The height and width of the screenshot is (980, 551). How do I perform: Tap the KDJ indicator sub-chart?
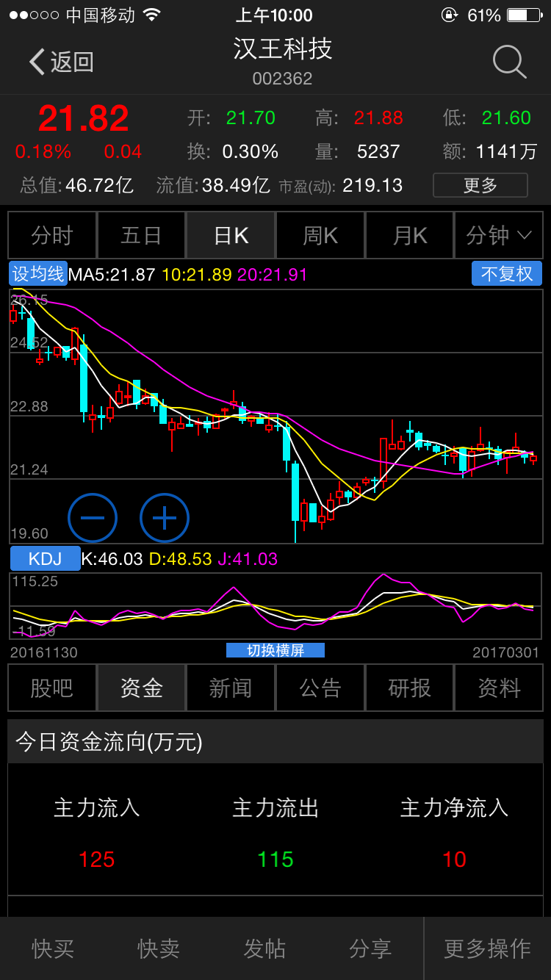275,606
